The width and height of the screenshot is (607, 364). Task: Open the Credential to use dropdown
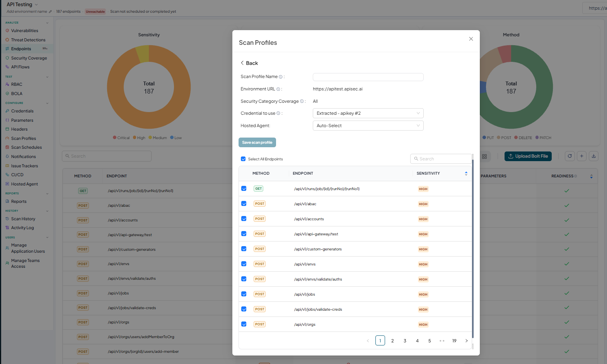point(368,113)
